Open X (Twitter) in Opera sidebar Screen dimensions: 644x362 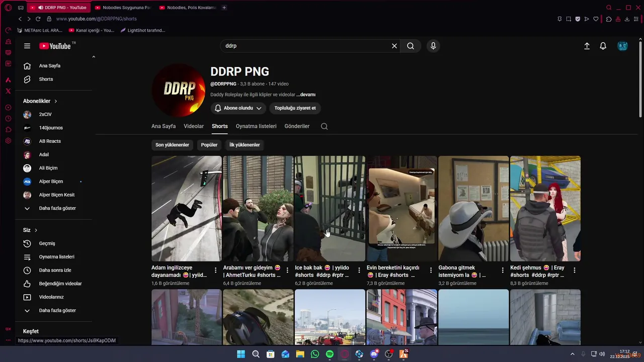click(x=8, y=91)
